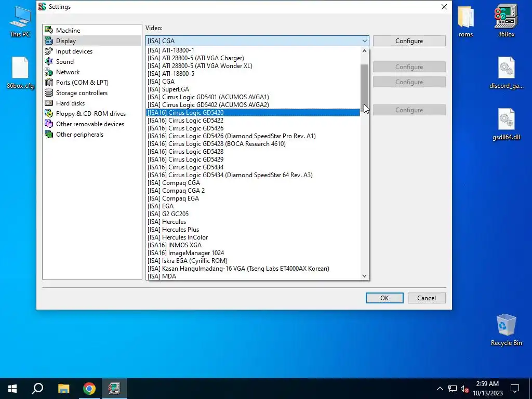The height and width of the screenshot is (399, 532).
Task: Choose Iskra EGA (Cyrillic ROM)
Action: (x=253, y=261)
